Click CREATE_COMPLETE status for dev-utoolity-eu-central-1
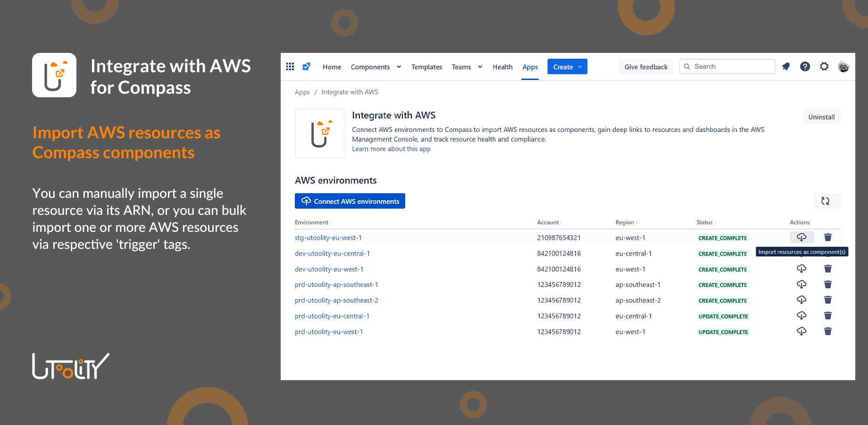This screenshot has width=868, height=425. 722,254
